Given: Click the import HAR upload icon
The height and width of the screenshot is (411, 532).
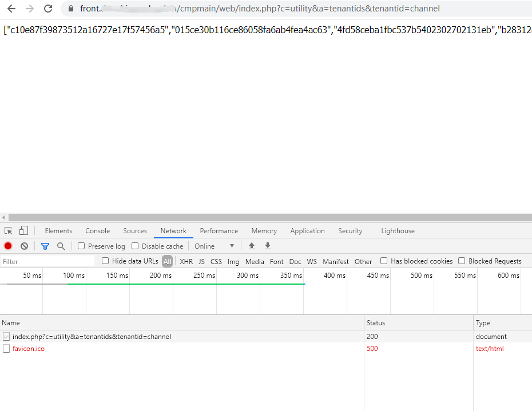Looking at the screenshot, I should (x=251, y=246).
